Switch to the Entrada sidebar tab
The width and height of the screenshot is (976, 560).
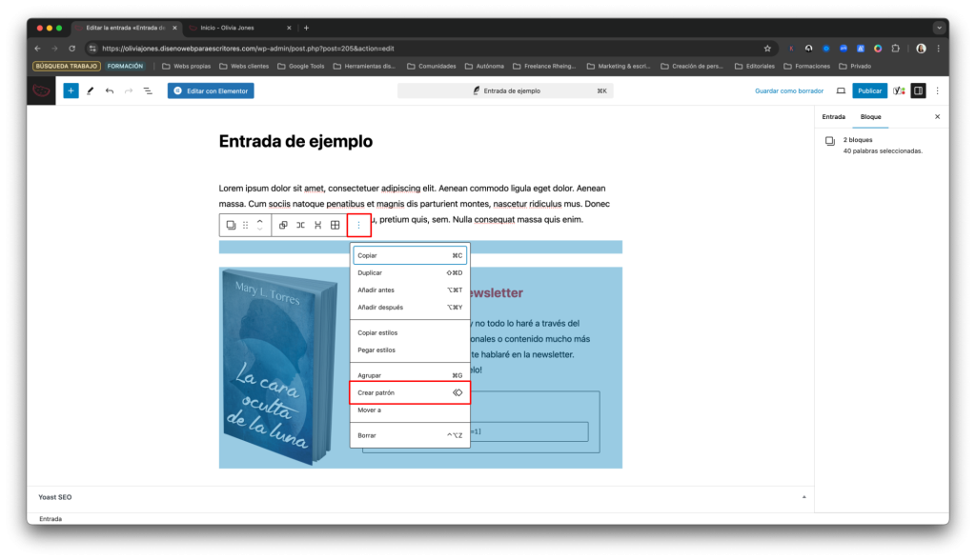[834, 116]
